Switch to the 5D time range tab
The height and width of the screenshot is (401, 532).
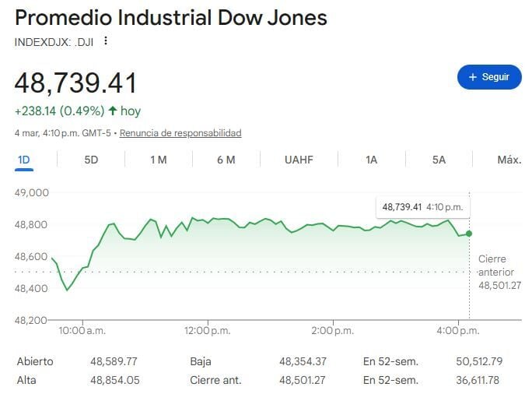click(91, 160)
